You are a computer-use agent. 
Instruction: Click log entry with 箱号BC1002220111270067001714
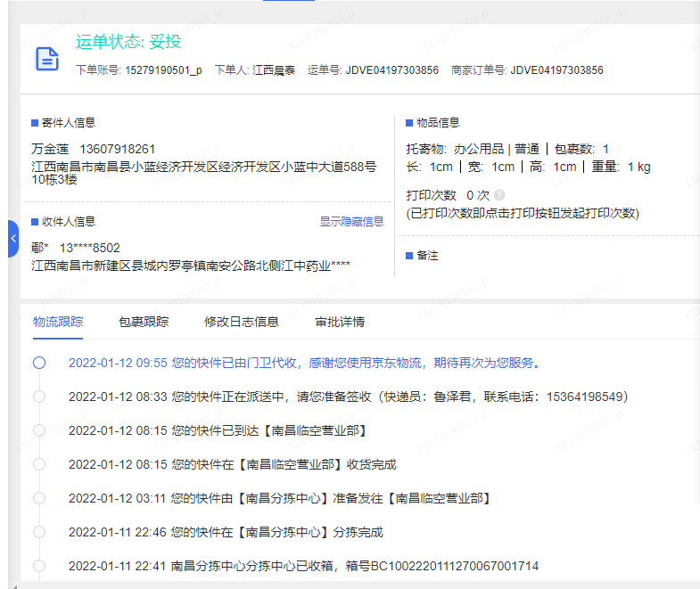(x=303, y=566)
